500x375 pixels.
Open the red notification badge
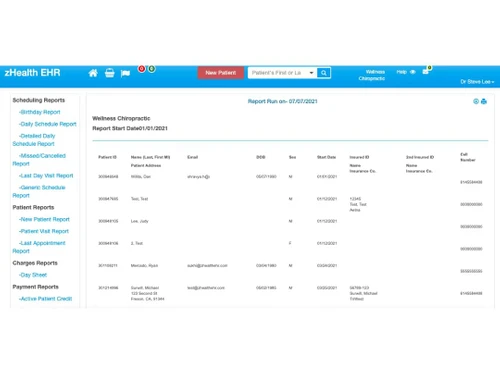(142, 69)
